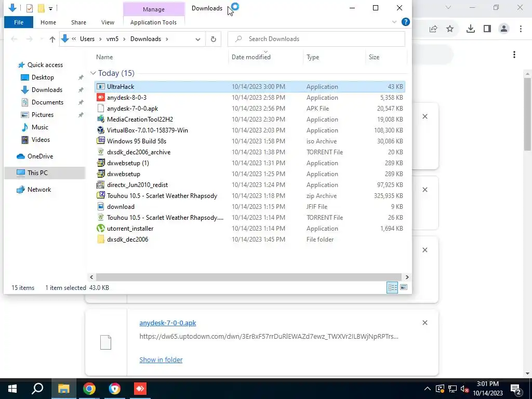
Task: Click horizontal scrollbar in file list
Action: (249, 277)
